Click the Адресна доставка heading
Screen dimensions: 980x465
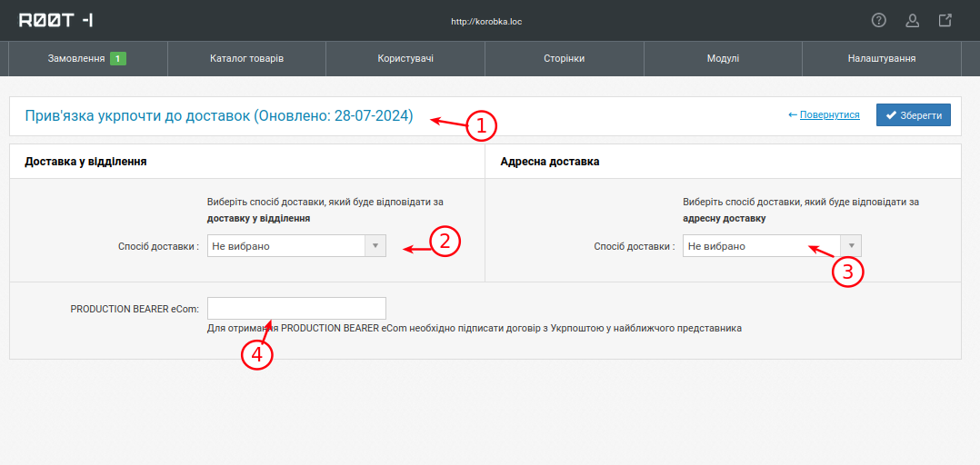550,162
